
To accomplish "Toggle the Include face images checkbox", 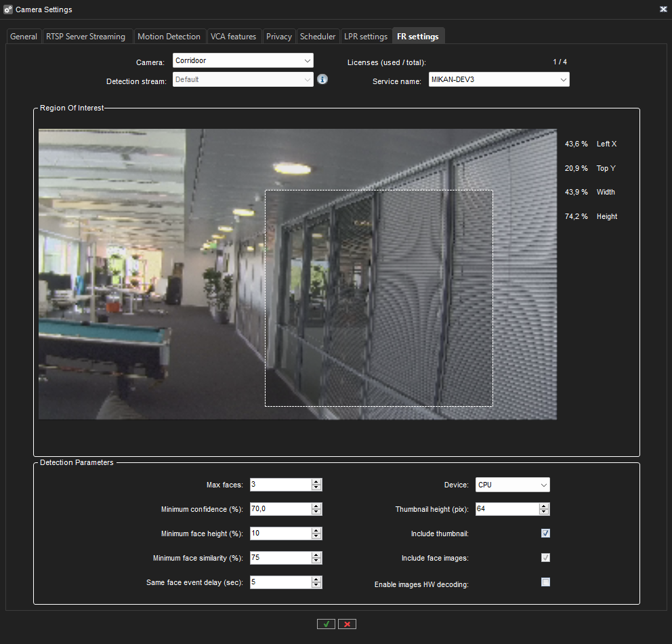I will click(545, 558).
